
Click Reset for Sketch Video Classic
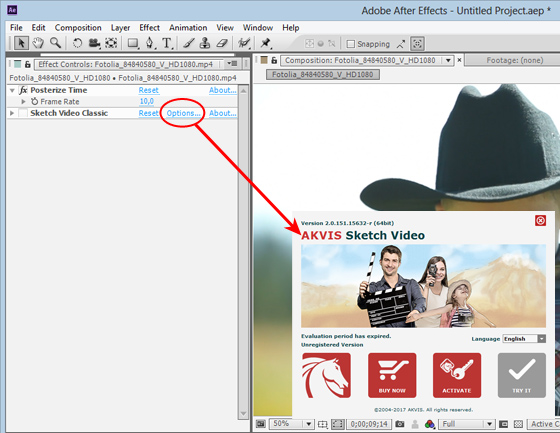pos(149,113)
